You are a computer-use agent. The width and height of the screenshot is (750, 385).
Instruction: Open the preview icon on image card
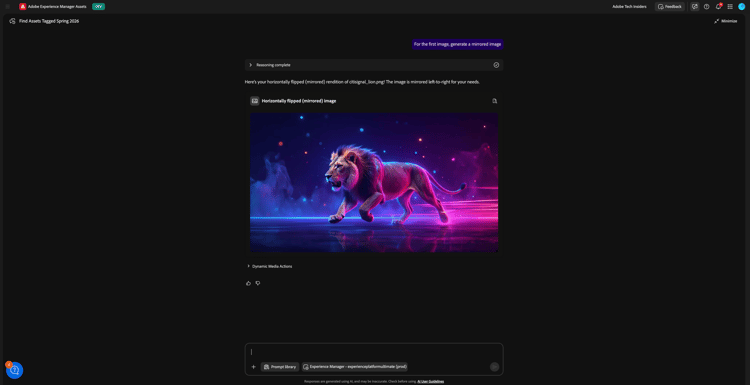pyautogui.click(x=494, y=101)
